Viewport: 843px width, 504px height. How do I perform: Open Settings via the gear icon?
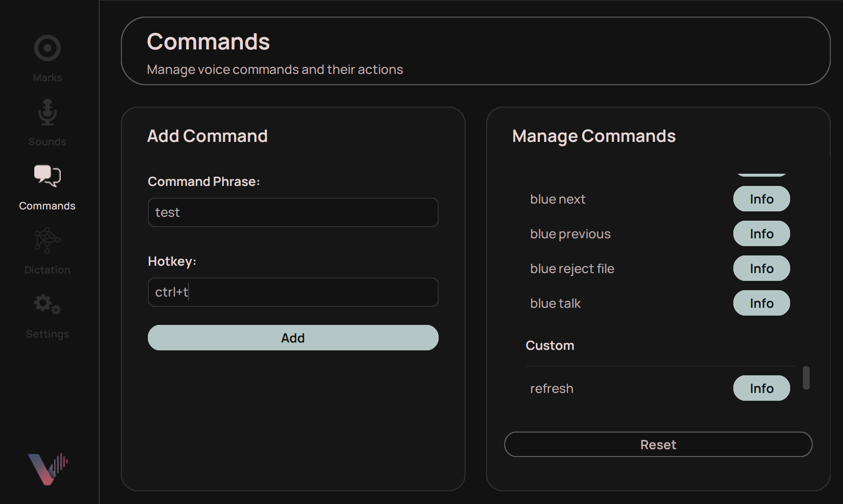(47, 304)
